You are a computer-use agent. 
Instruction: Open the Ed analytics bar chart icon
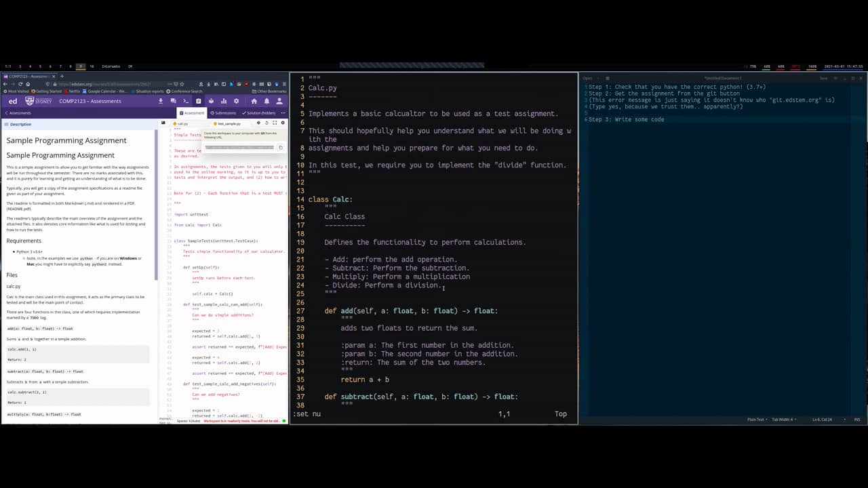tap(224, 101)
